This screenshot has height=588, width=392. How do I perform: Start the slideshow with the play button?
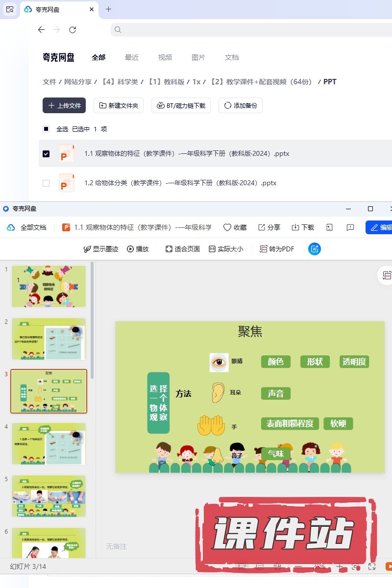tap(138, 249)
